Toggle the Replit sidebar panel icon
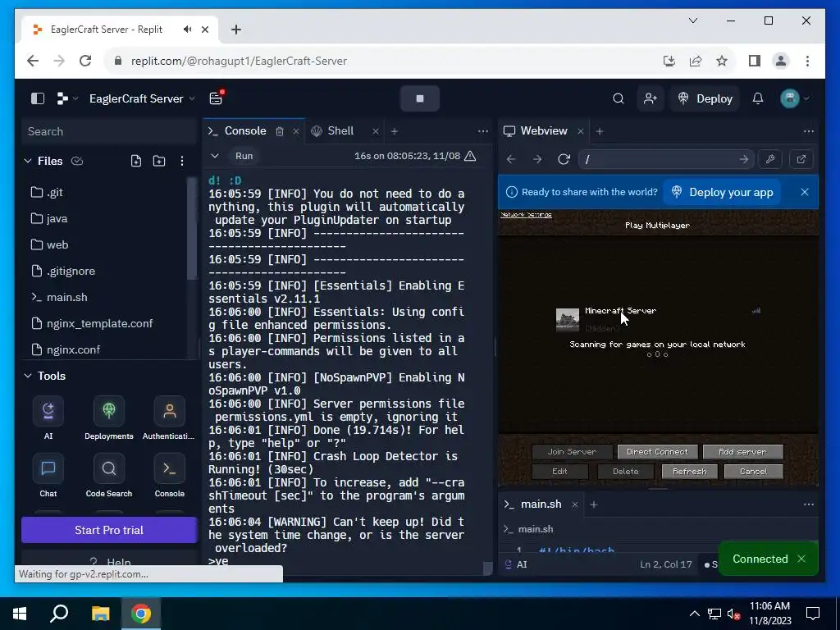 38,98
